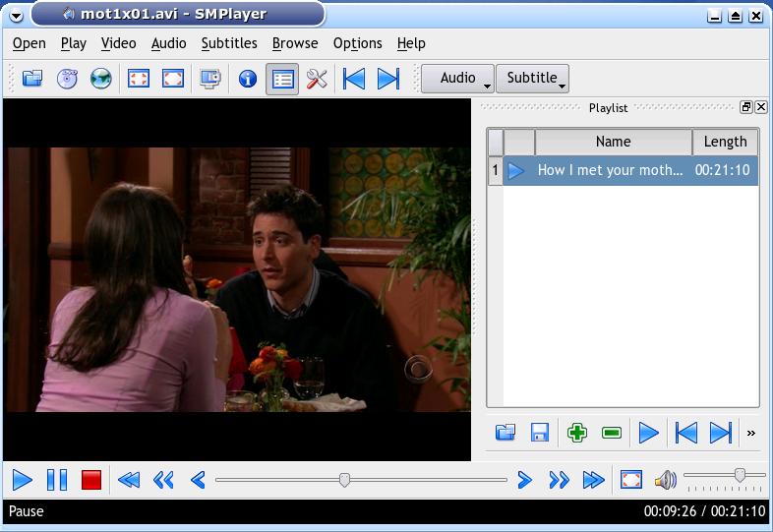Click the seek slider handle
The width and height of the screenshot is (773, 532).
click(344, 480)
